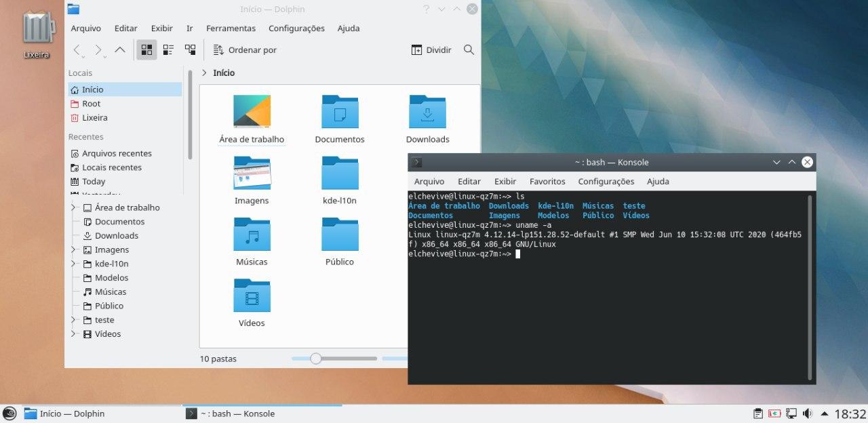Split the Dolphin view with Dividir

pyautogui.click(x=431, y=50)
